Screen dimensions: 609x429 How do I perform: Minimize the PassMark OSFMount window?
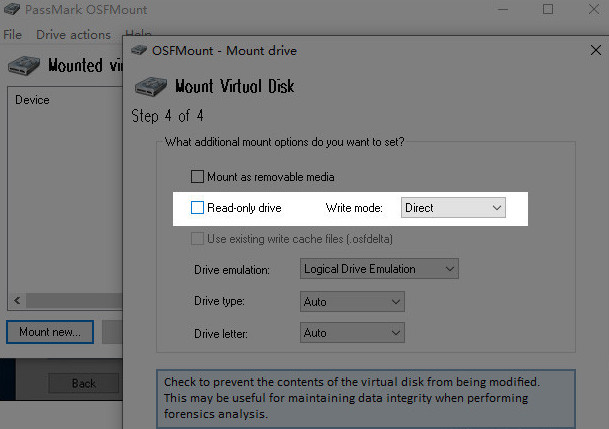503,9
